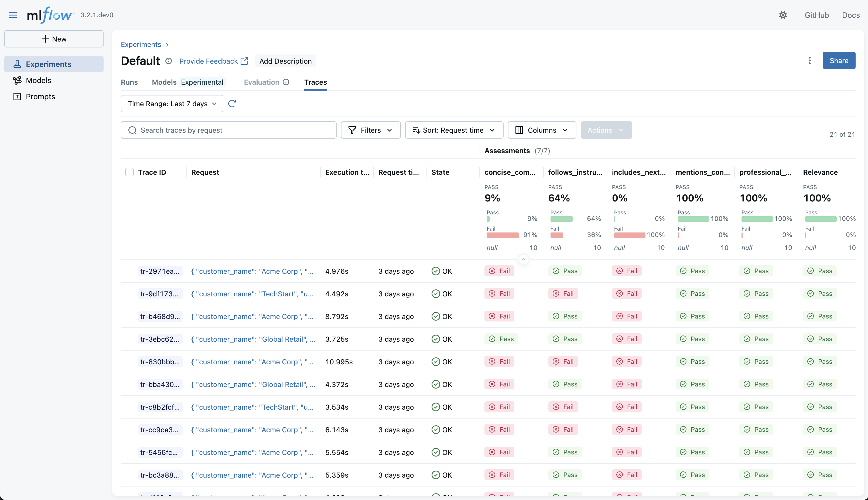Viewport: 868px width, 500px height.
Task: Click the hamburger menu icon
Action: click(x=13, y=15)
